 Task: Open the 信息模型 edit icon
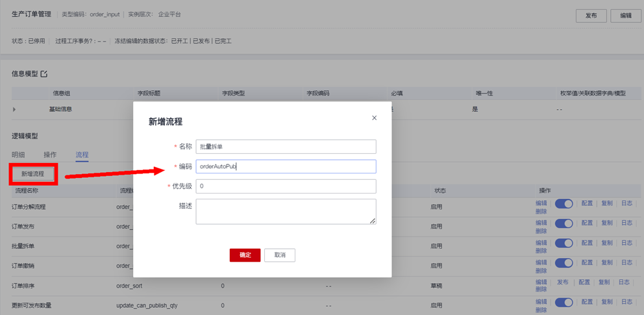coord(44,74)
